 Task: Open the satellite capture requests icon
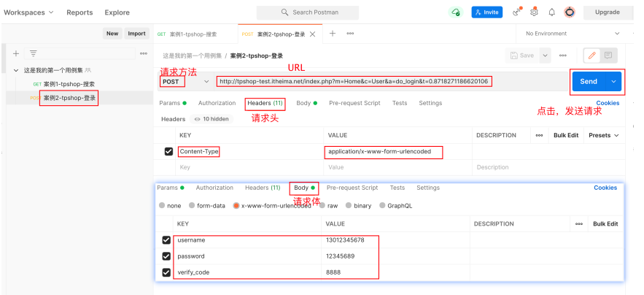click(517, 12)
